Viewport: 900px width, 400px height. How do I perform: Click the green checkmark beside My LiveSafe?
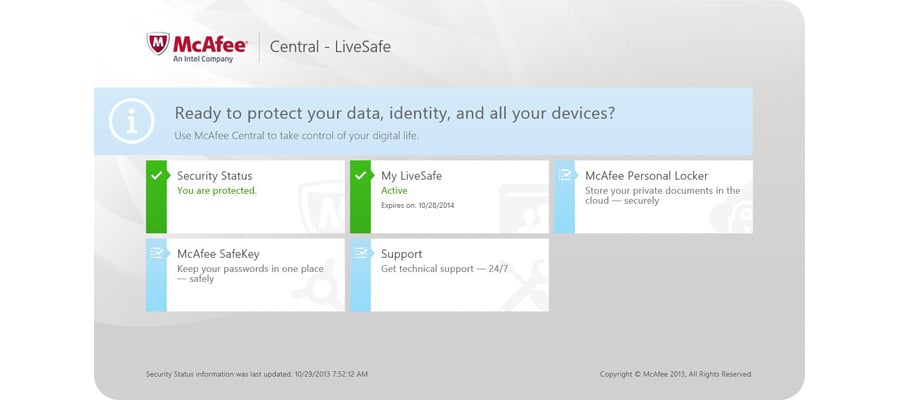[359, 175]
